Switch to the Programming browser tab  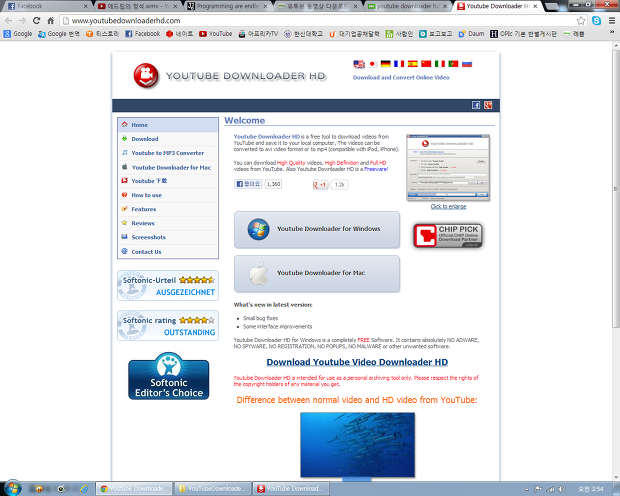click(228, 6)
